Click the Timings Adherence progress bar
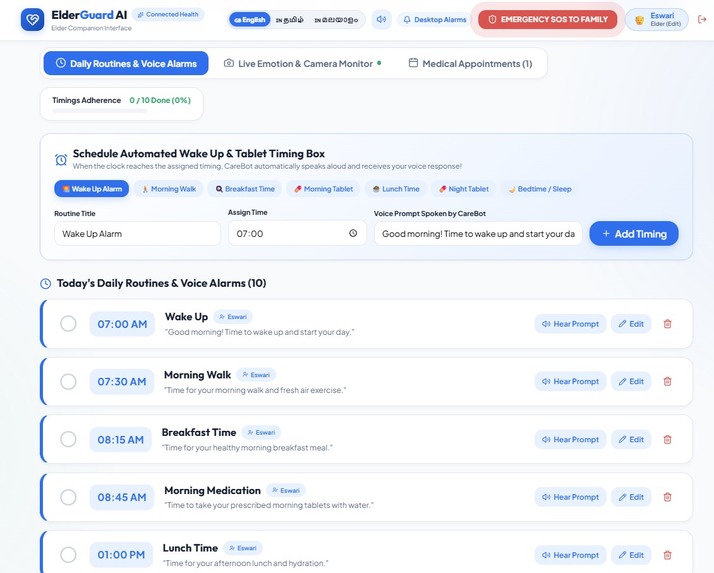 (x=100, y=111)
